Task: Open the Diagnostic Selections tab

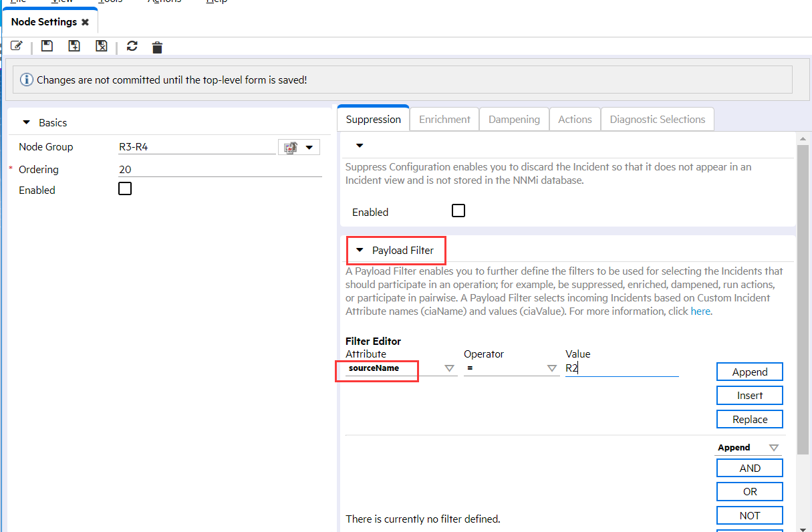Action: click(657, 120)
